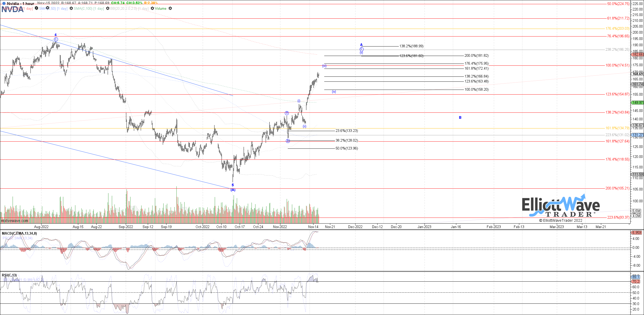Select the 176.4%(203.03) Fibonacci label
Viewport: 644px width, 315px height.
tap(617, 28)
